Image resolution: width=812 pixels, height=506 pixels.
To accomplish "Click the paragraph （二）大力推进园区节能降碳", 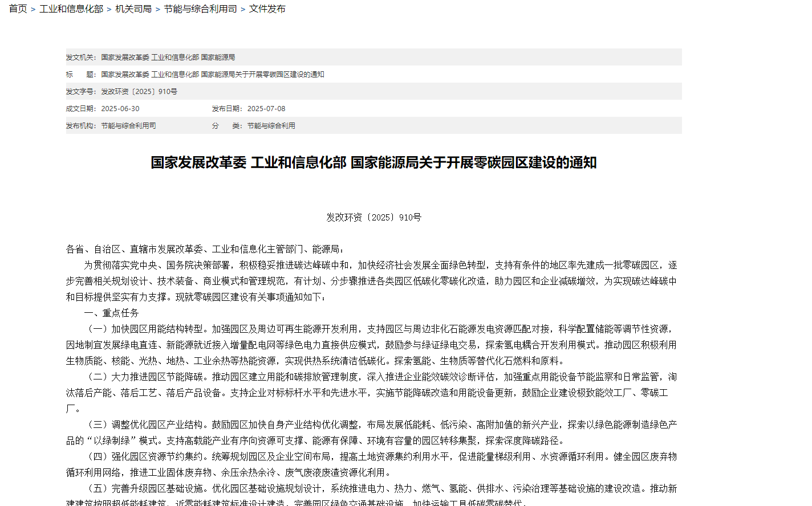I will click(x=372, y=393).
